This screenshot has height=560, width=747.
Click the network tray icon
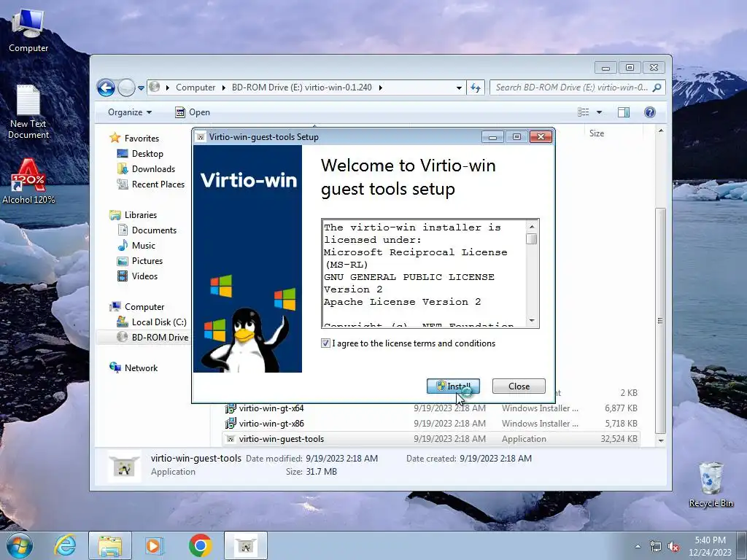pos(656,547)
